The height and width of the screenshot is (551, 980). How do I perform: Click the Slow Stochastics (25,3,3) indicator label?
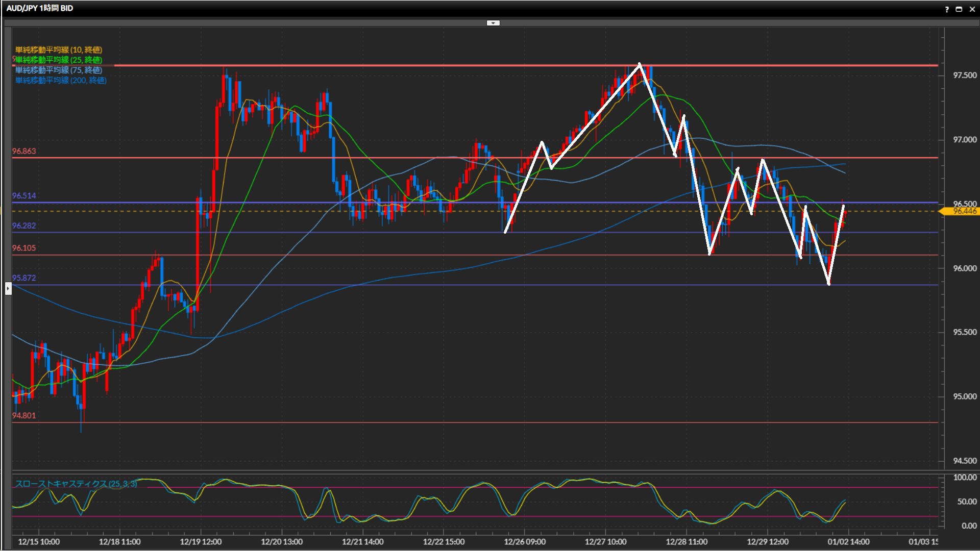[76, 484]
